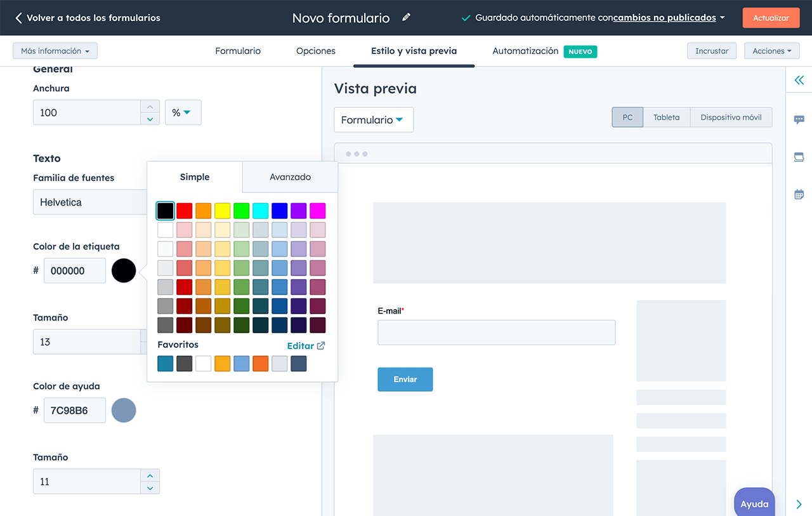Open the width unit % dropdown
Image resolution: width=812 pixels, height=516 pixels.
pyautogui.click(x=183, y=112)
